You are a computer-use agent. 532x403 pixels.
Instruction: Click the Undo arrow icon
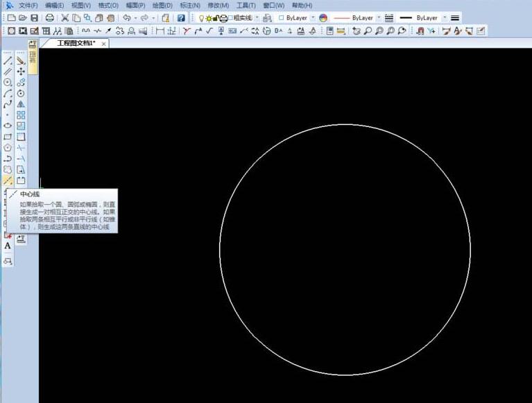[127, 17]
